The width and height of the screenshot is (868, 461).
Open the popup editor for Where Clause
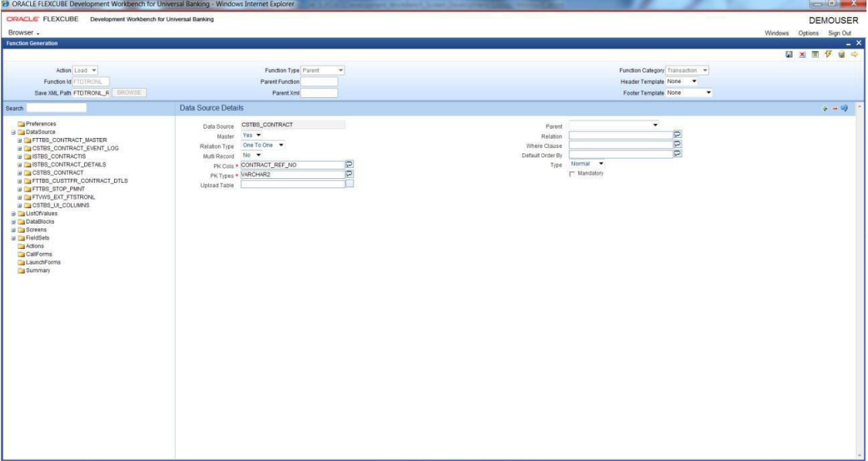tap(678, 144)
